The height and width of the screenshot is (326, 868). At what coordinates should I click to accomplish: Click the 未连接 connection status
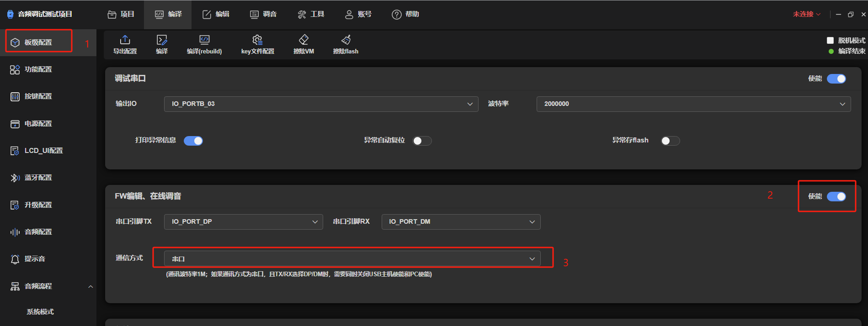(x=807, y=14)
